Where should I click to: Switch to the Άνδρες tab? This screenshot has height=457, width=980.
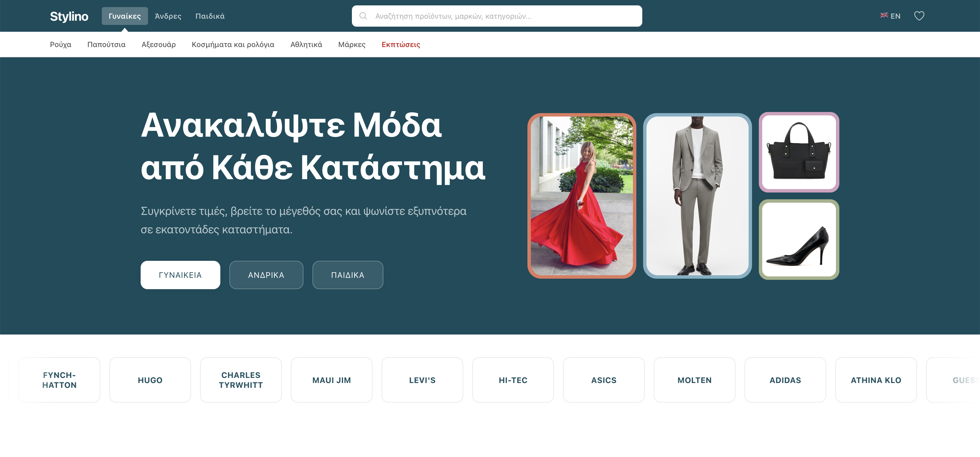167,16
